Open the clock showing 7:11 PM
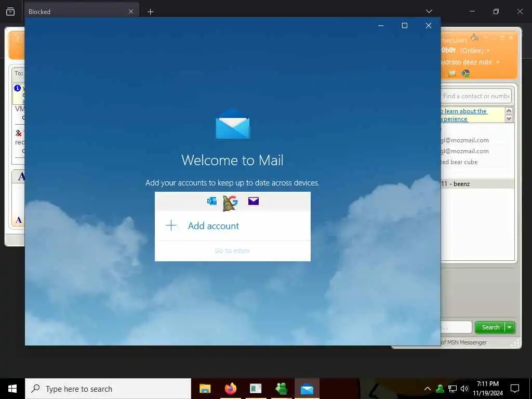The width and height of the screenshot is (532, 399). click(488, 389)
